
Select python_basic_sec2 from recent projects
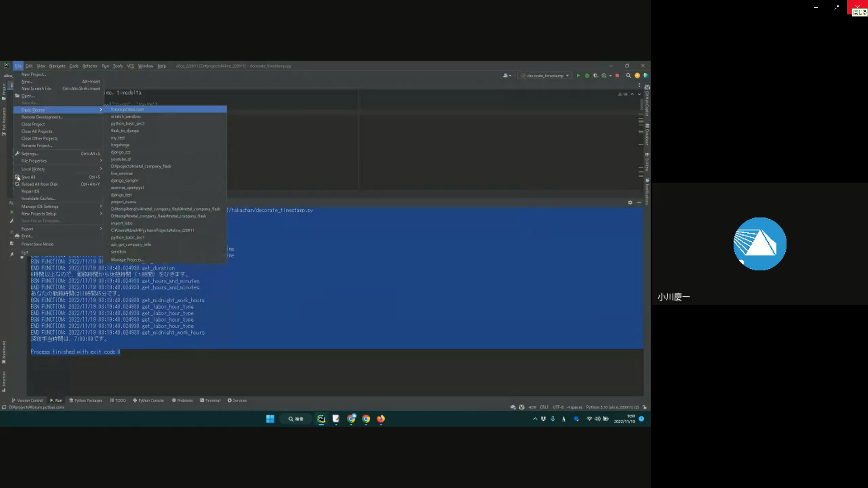coord(127,123)
